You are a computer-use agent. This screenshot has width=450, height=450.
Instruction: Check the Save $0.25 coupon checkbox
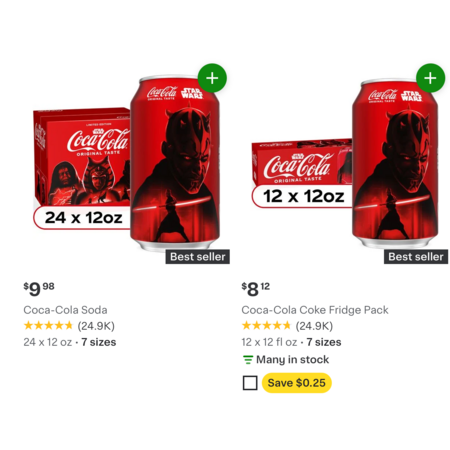pos(250,383)
